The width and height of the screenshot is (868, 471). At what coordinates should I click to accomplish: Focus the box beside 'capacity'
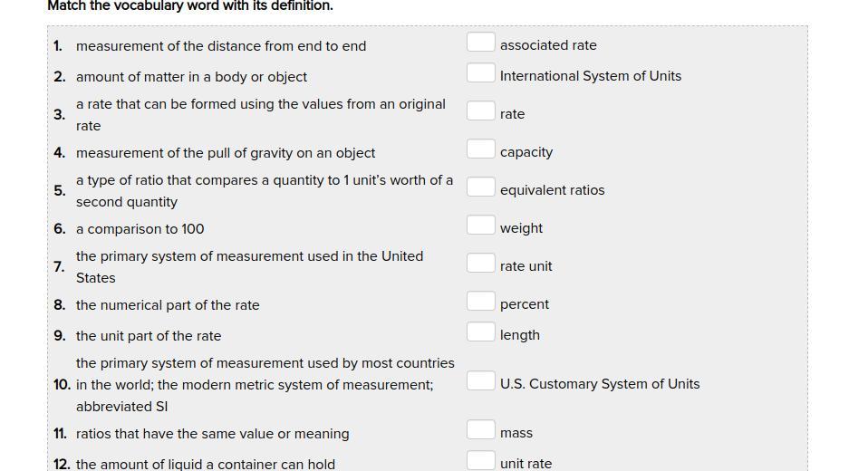tap(480, 149)
